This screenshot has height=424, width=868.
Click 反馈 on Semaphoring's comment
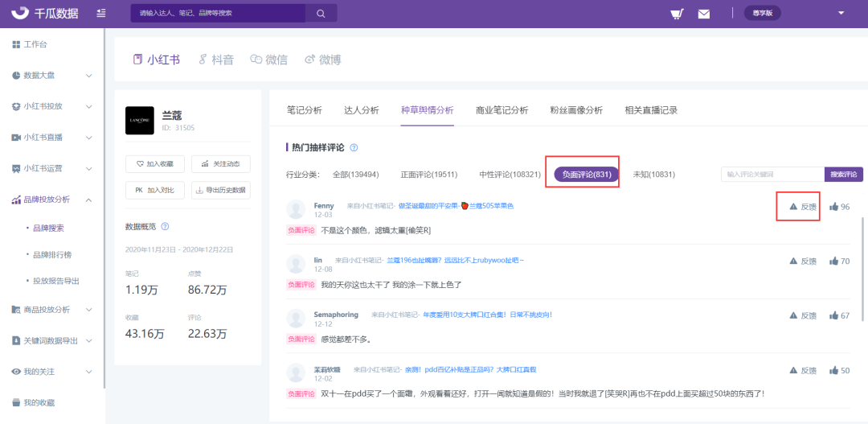point(803,315)
